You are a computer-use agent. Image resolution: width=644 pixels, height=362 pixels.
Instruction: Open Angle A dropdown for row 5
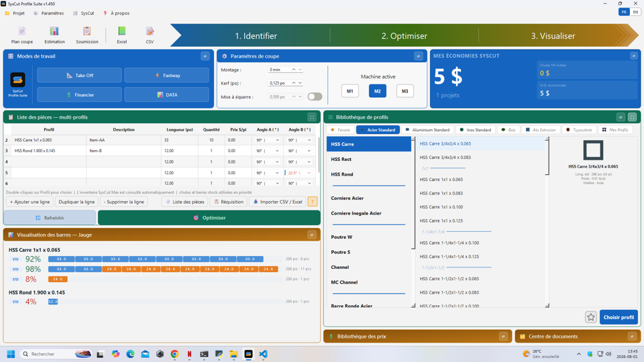click(268, 173)
